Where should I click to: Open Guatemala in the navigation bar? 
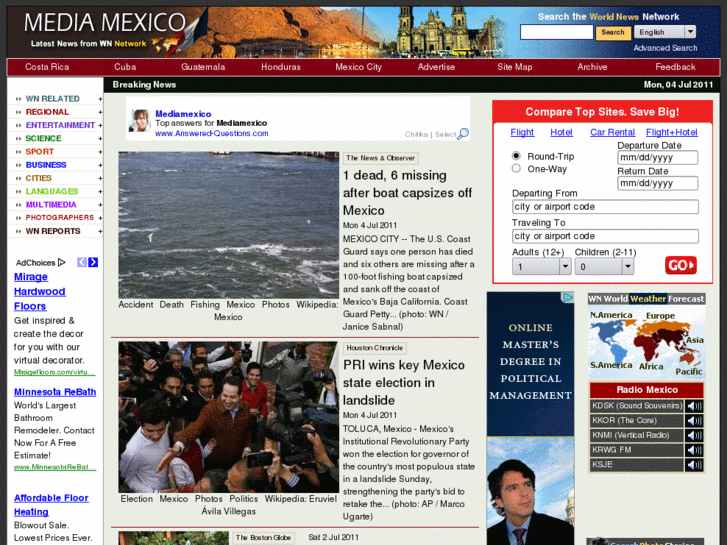pos(203,67)
